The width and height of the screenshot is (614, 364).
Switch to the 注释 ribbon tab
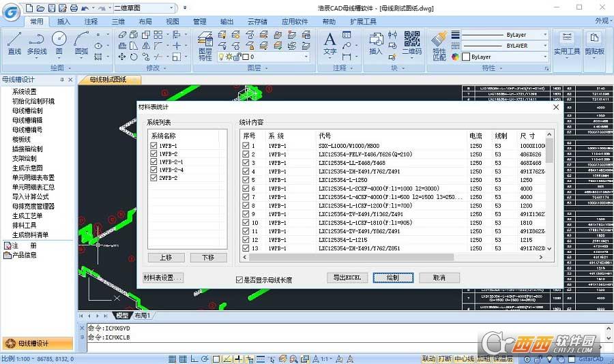[91, 22]
